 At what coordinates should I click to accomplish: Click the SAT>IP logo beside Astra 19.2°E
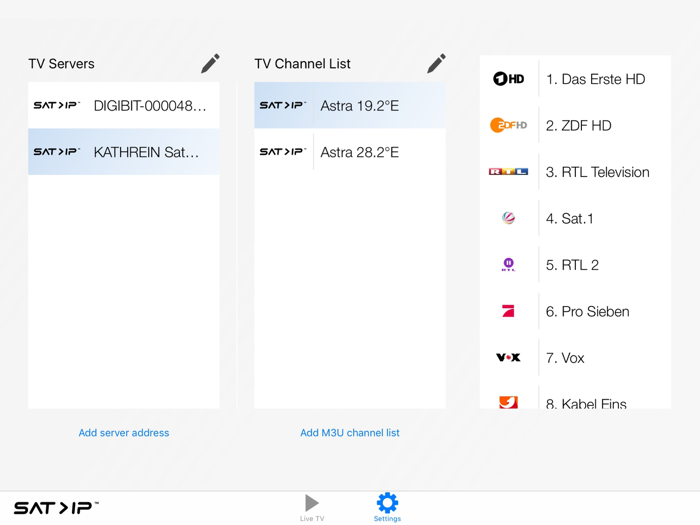tap(283, 105)
